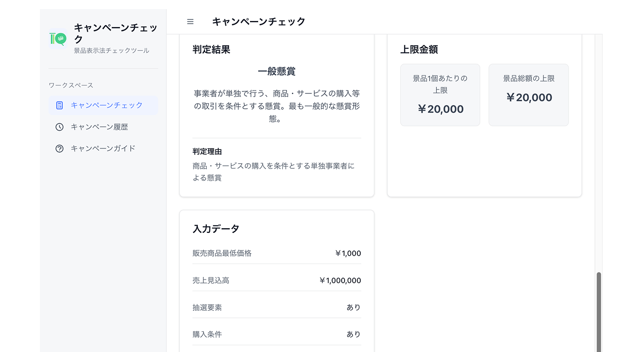The height and width of the screenshot is (352, 644).
Task: Click the app title in the sidebar
Action: coord(116,33)
